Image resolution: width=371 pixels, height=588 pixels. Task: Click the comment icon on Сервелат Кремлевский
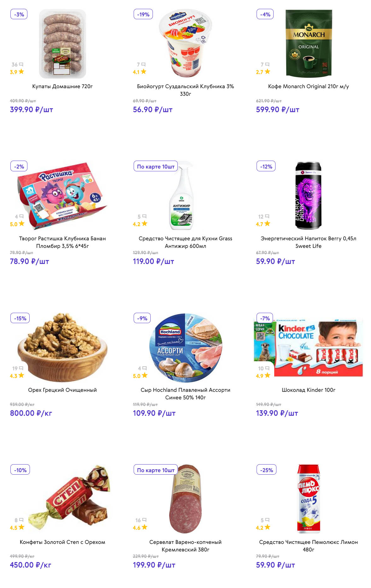pos(144,520)
